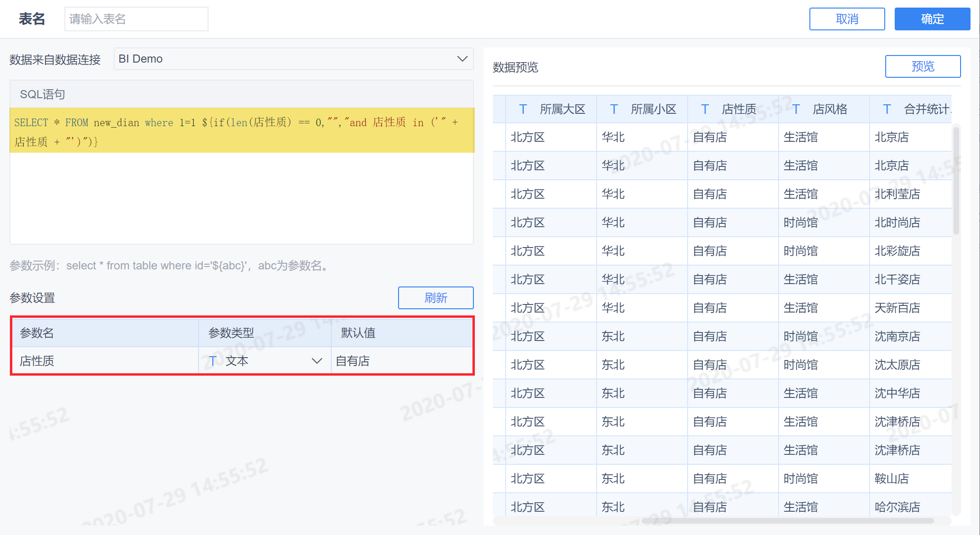This screenshot has width=980, height=535.
Task: Click the text type icon beside 合并统计
Action: point(887,110)
